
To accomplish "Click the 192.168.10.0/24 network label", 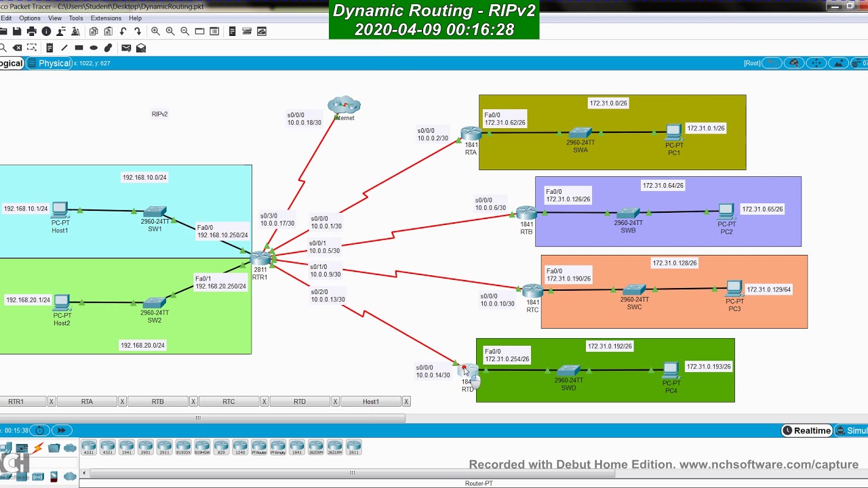I will (x=144, y=178).
